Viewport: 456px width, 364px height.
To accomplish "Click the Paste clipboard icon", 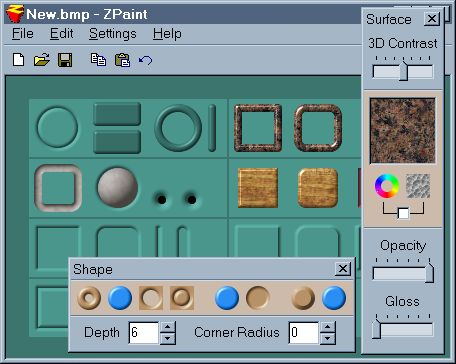I will (x=122, y=60).
